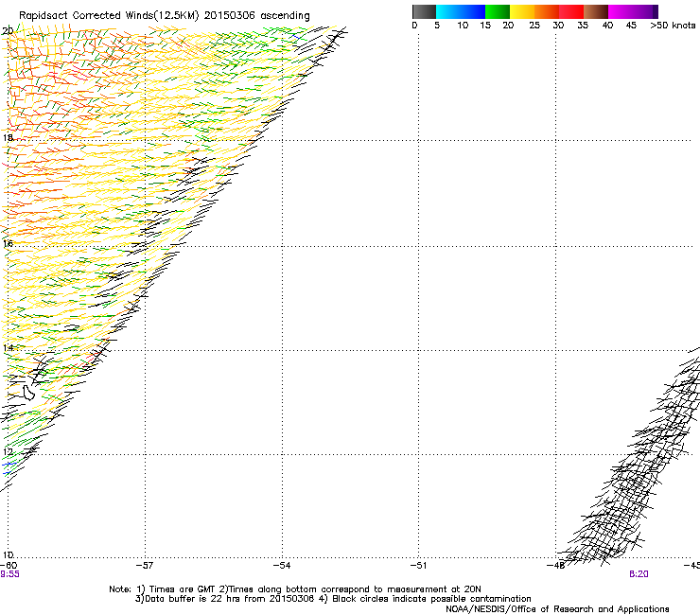Image resolution: width=700 pixels, height=615 pixels.
Task: Click the NOAA/NESDIS credit text
Action: click(x=557, y=609)
